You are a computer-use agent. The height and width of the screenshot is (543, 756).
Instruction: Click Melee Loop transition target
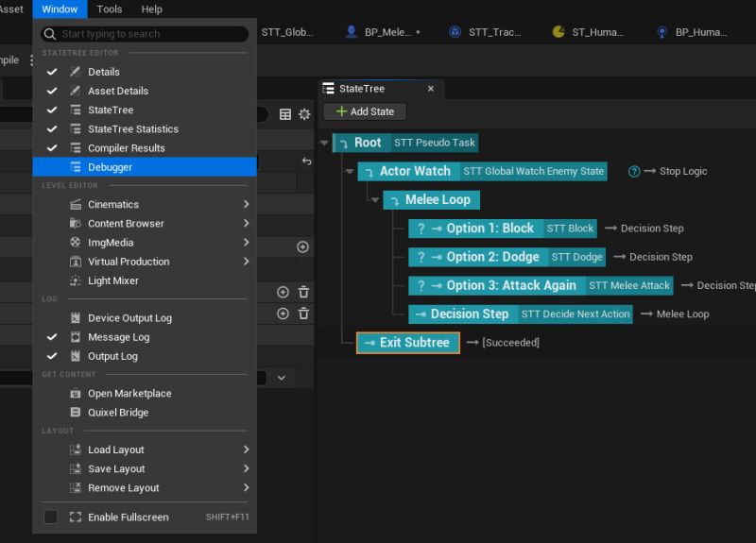(682, 314)
